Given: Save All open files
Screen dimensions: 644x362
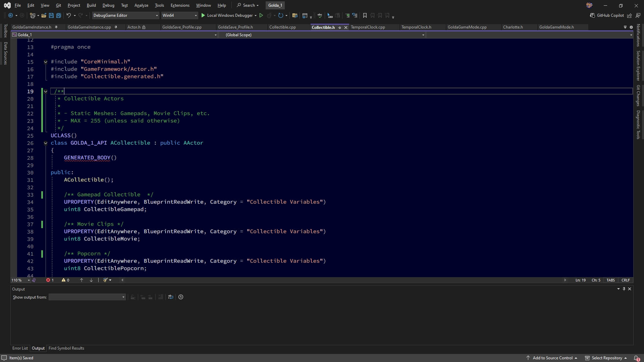Looking at the screenshot, I should [x=58, y=15].
